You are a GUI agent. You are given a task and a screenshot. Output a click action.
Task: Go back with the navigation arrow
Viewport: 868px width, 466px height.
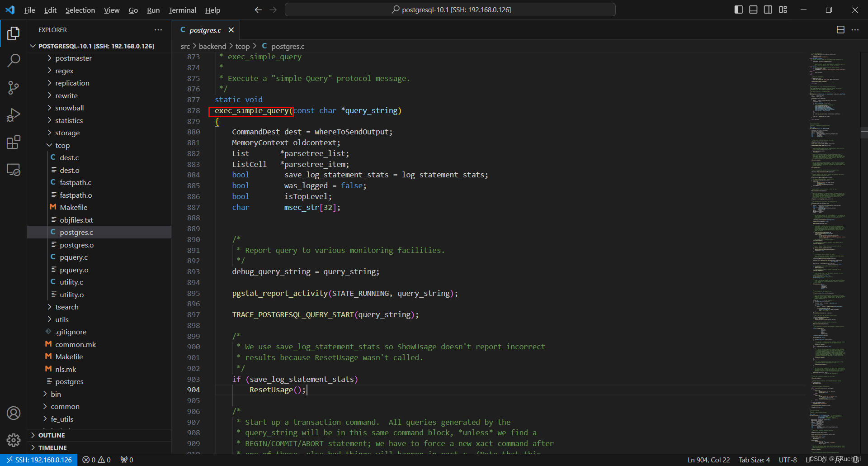click(x=258, y=10)
